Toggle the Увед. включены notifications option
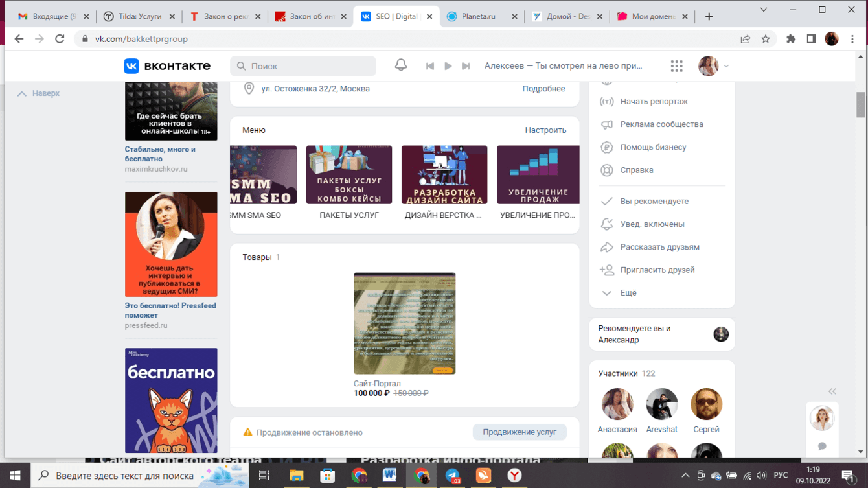The height and width of the screenshot is (488, 868). tap(652, 224)
